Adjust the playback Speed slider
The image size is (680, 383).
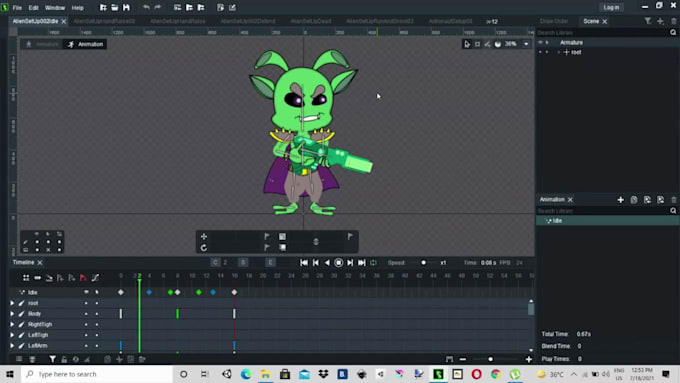[x=423, y=262]
